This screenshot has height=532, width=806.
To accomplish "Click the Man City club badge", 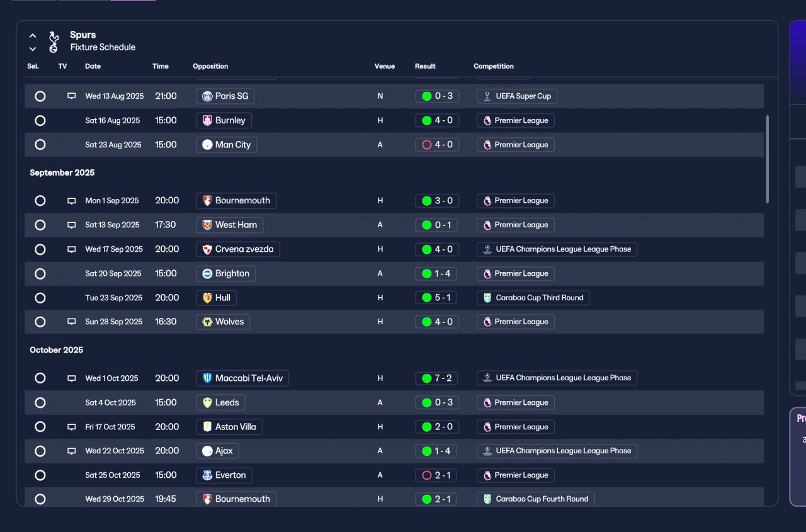I will (207, 145).
